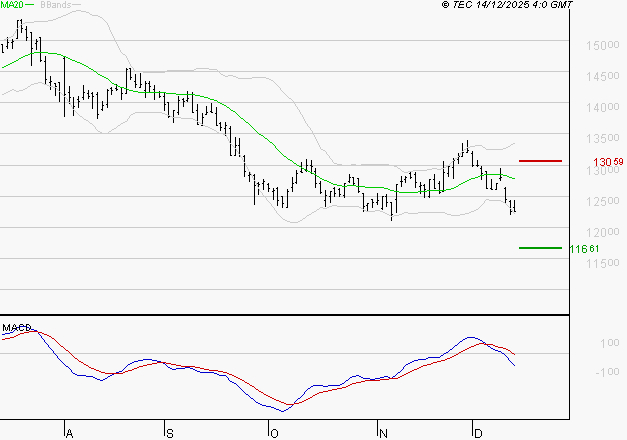Click the 116.61 support value label
This screenshot has height=440, width=627.
584,249
